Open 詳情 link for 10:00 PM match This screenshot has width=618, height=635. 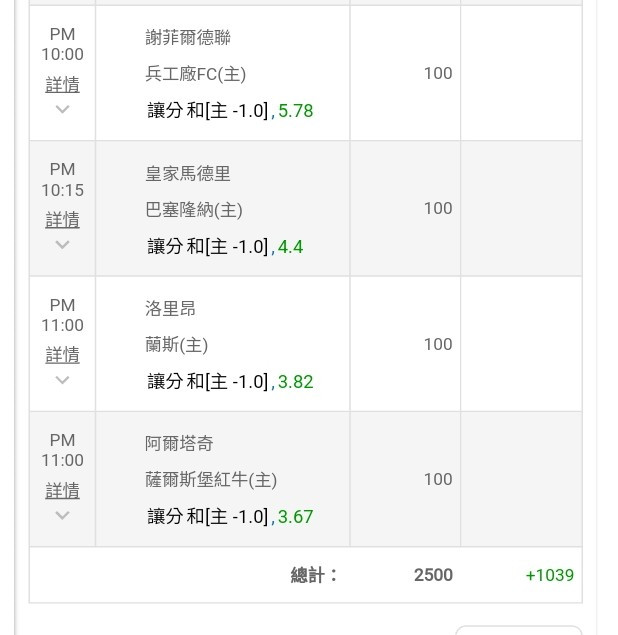(x=62, y=85)
